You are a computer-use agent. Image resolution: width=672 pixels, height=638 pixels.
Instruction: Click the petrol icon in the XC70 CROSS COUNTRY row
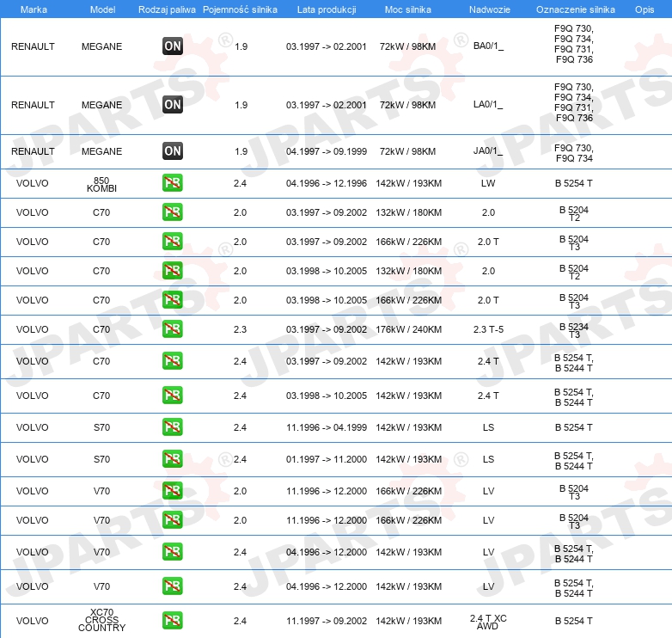[173, 621]
